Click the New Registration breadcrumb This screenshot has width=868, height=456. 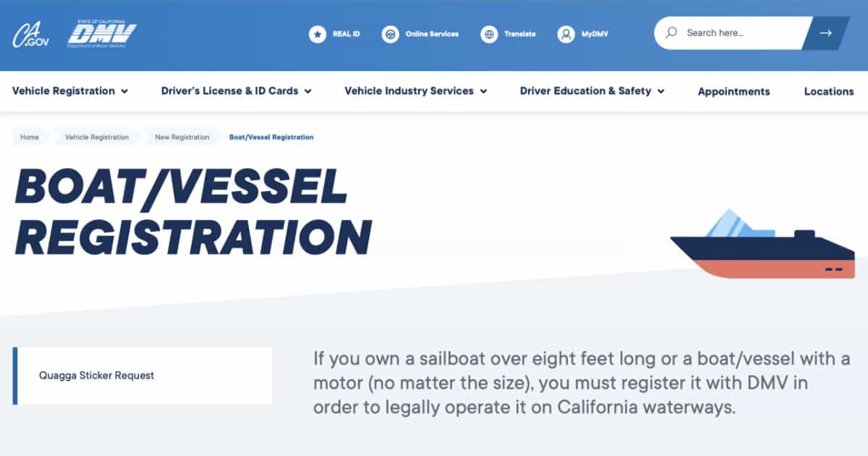click(182, 137)
